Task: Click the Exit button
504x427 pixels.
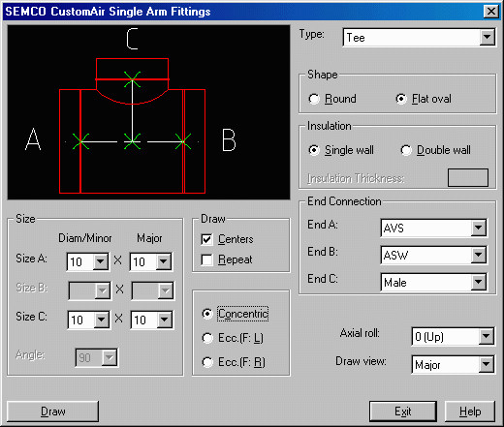Action: pos(403,412)
